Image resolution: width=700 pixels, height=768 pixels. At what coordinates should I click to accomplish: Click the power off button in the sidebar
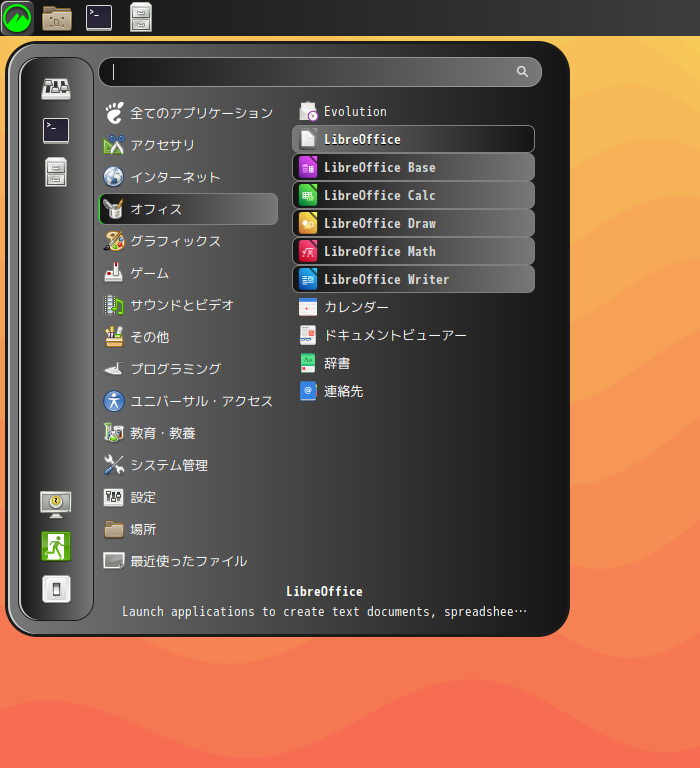coord(56,589)
